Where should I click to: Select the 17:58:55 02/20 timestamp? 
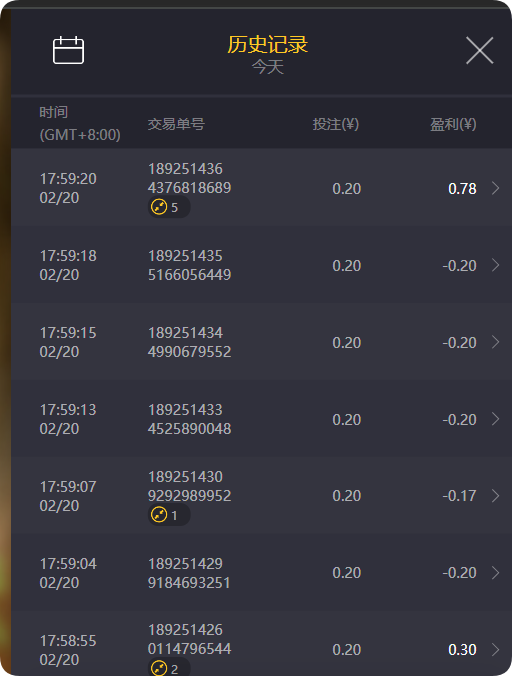pos(68,650)
